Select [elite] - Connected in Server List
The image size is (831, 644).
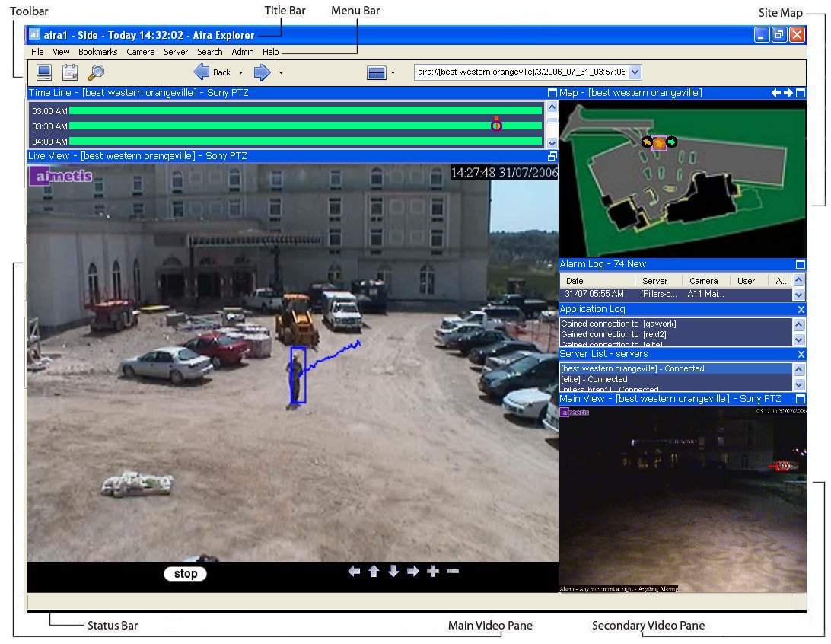click(594, 379)
